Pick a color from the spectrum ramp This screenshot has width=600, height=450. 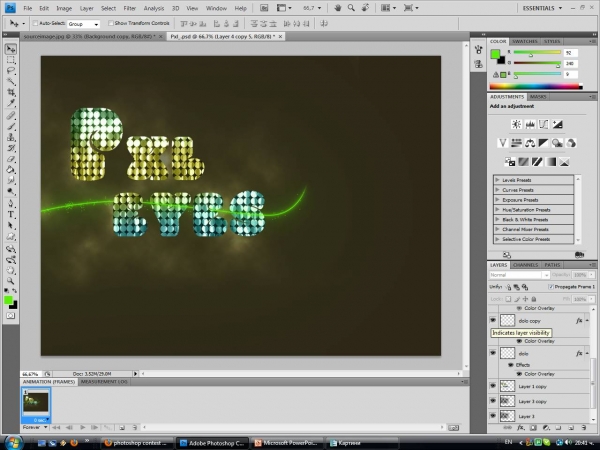point(536,86)
